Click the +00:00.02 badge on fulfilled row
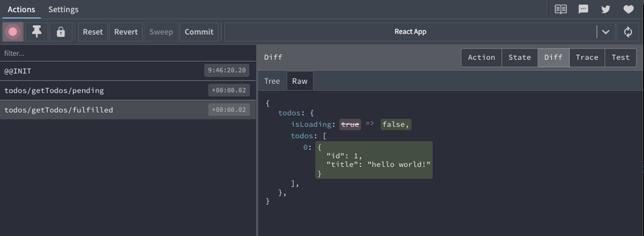Viewport: 644px width, 236px height. (229, 110)
